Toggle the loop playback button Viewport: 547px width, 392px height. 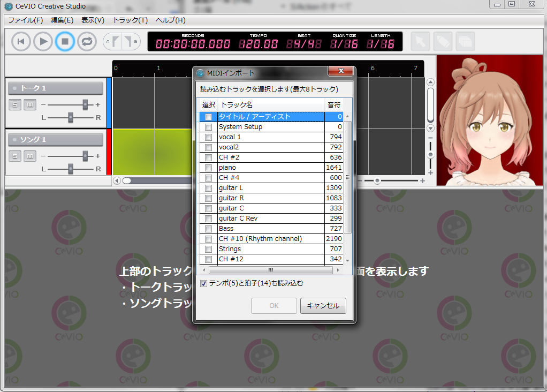pyautogui.click(x=87, y=42)
